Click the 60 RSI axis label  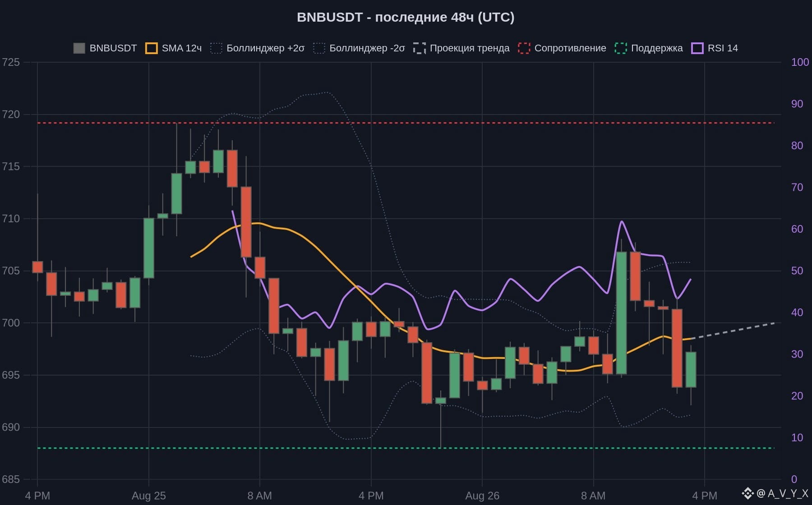(x=797, y=229)
